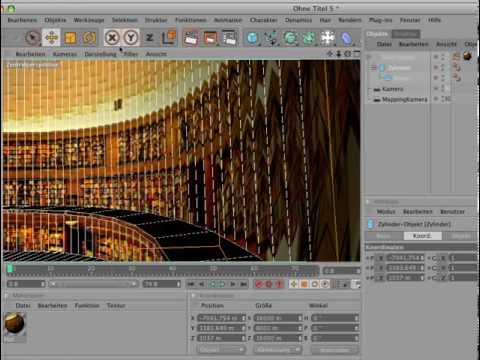Toggle autokeying red icon

coord(269,284)
